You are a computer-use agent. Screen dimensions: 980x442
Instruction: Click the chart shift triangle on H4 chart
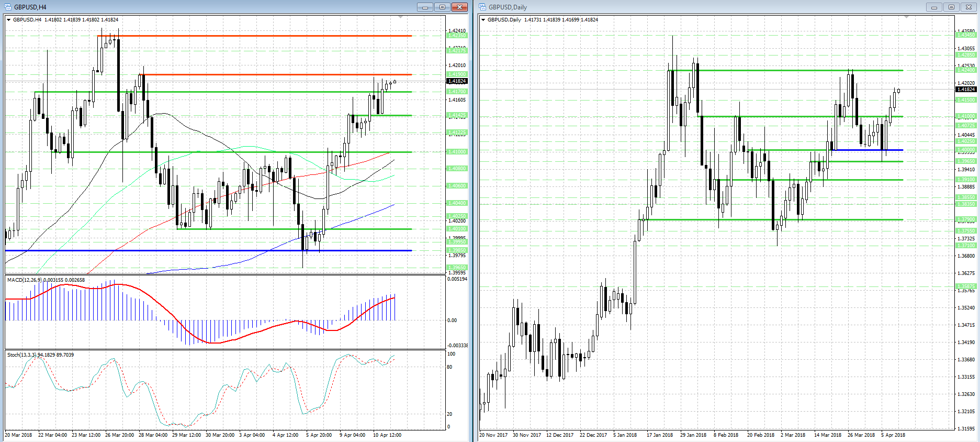click(x=401, y=17)
